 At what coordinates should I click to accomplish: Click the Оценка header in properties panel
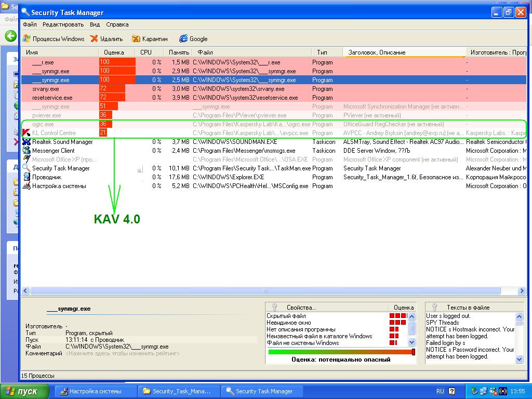403,308
